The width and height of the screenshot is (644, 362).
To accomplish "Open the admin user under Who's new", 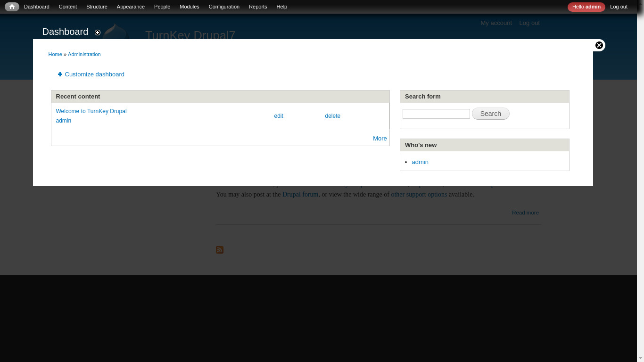I will tap(420, 162).
